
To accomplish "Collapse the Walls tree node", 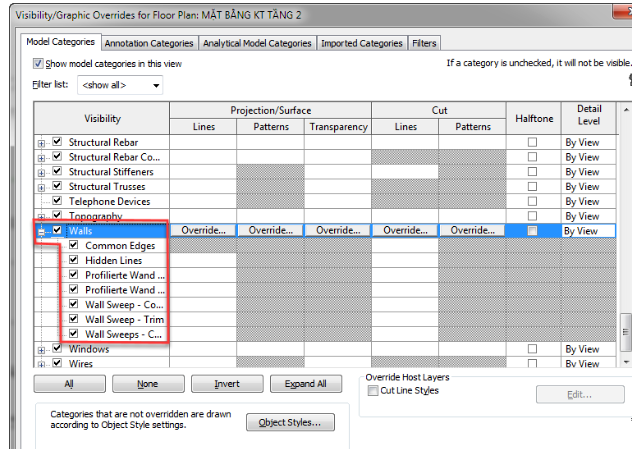I will (42, 230).
